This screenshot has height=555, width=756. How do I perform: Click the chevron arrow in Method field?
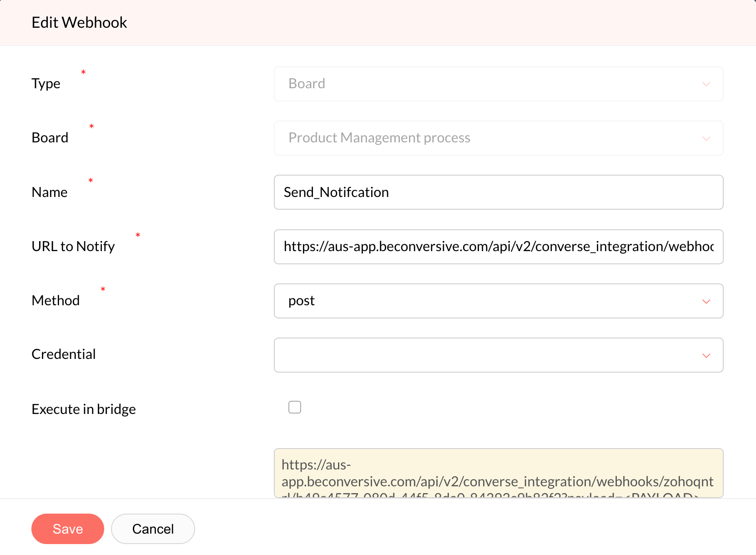pos(706,302)
